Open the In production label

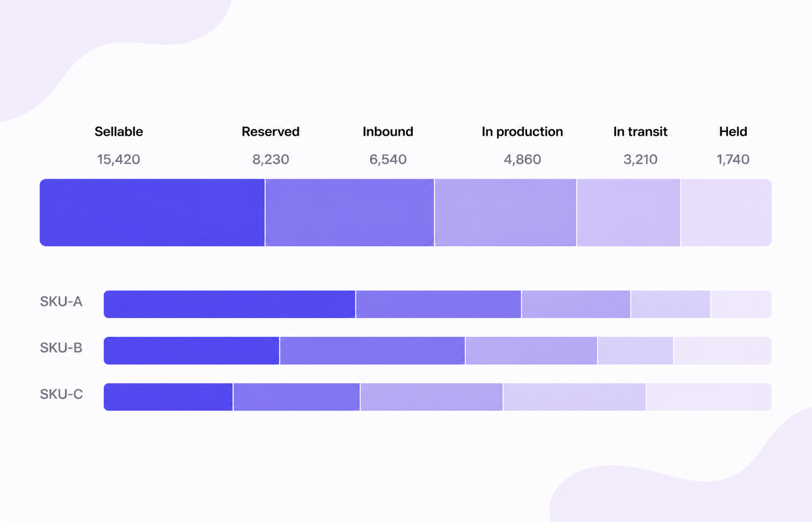coord(522,132)
